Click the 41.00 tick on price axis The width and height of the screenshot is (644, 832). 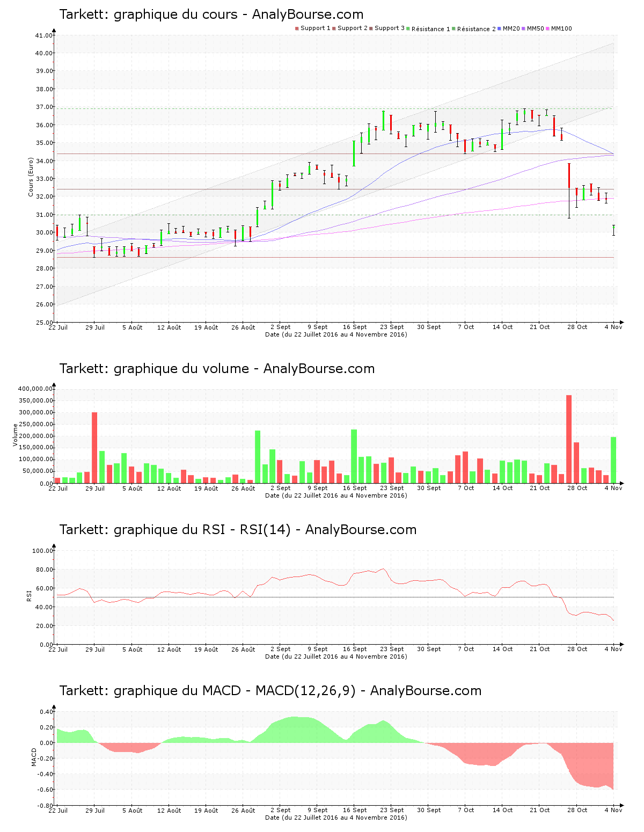coord(44,35)
